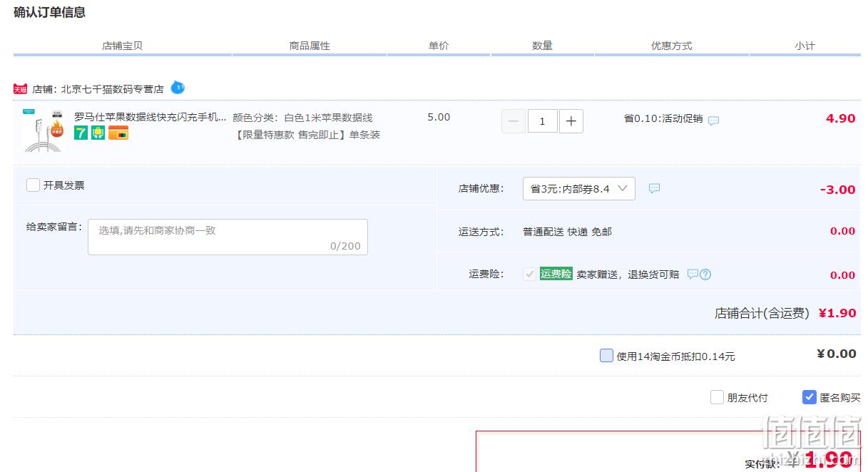This screenshot has height=472, width=868.
Task: Open the 省3元:内部券 shop discount dropdown
Action: click(579, 188)
